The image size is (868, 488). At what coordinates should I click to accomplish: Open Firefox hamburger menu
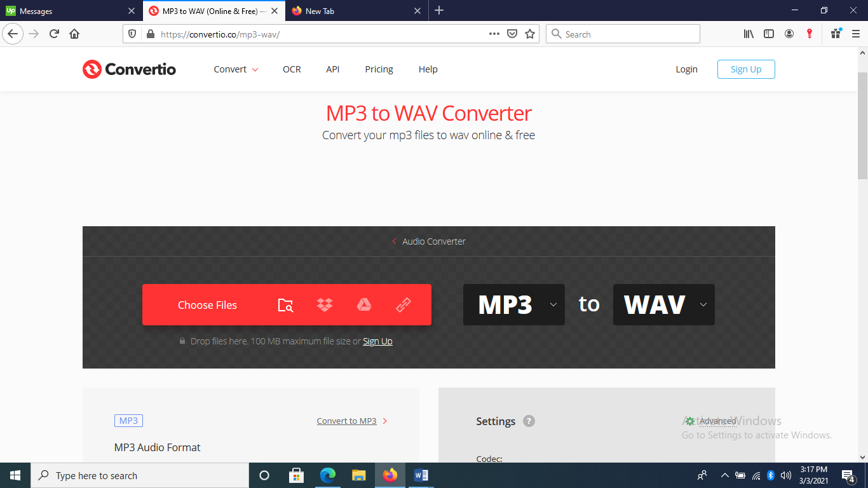(856, 34)
